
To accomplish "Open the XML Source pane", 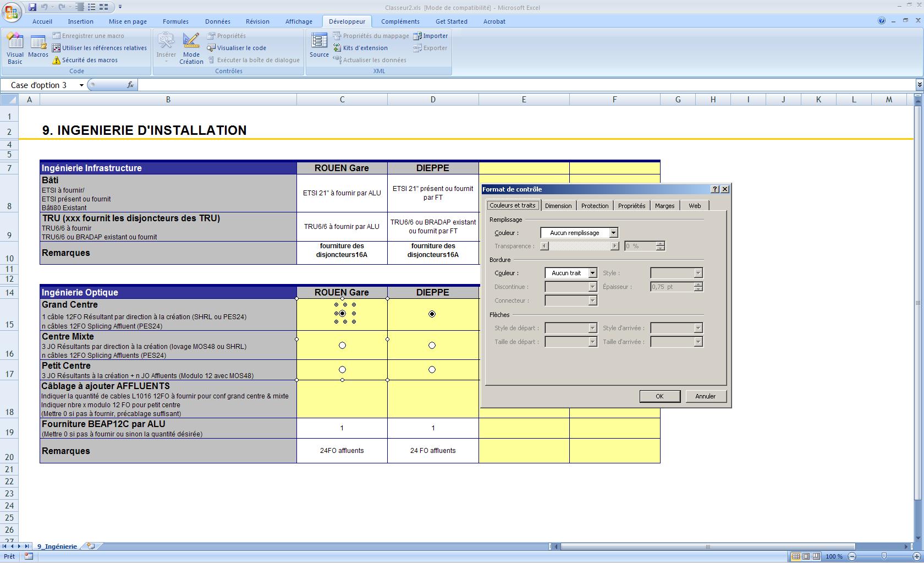I will (x=319, y=47).
